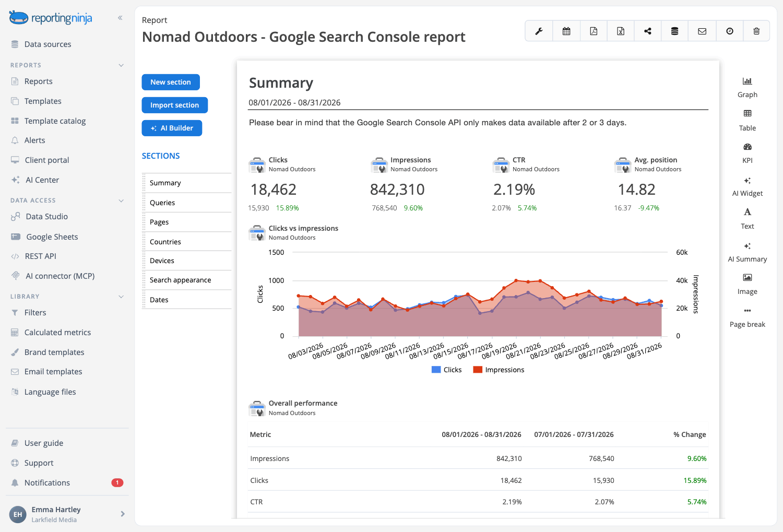Delete the report with the trash icon
Viewport: 783px width, 532px height.
pyautogui.click(x=756, y=31)
